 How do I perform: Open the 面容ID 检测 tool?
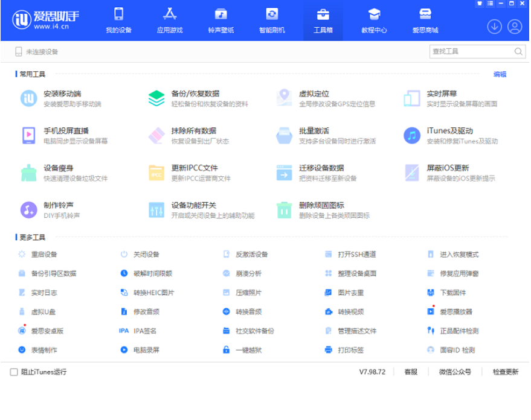(451, 349)
